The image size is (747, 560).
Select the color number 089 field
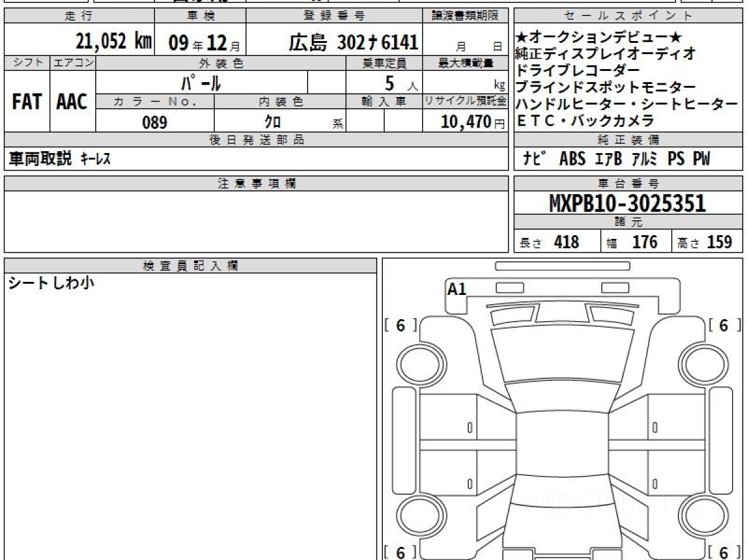pos(154,122)
